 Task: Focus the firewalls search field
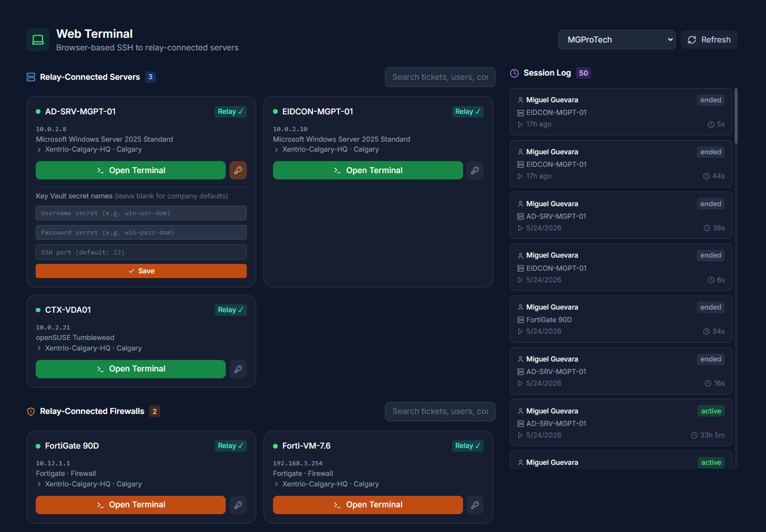point(440,411)
